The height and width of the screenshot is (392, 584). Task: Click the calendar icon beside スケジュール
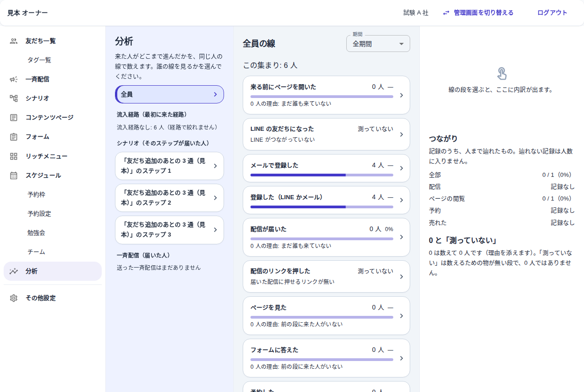click(x=14, y=175)
